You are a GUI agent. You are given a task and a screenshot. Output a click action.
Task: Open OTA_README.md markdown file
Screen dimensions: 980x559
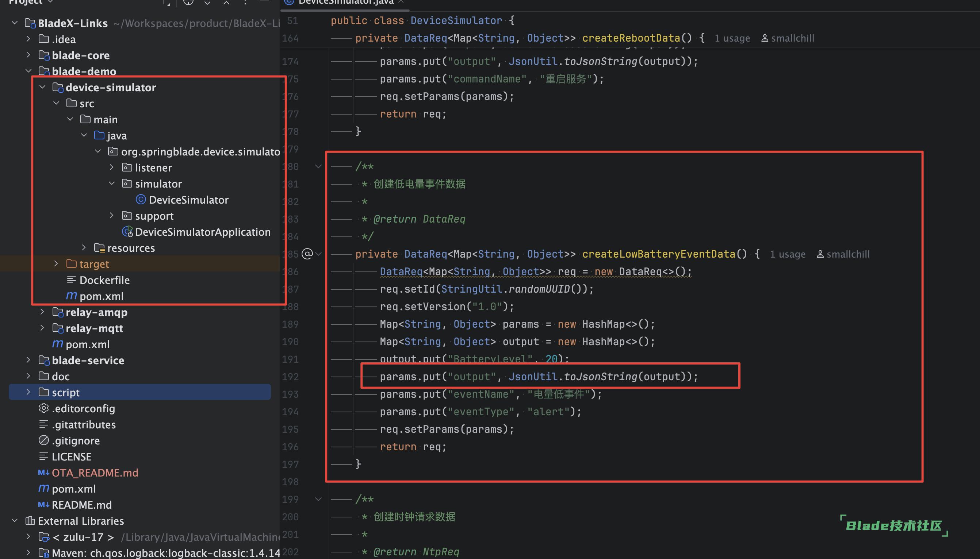click(95, 473)
